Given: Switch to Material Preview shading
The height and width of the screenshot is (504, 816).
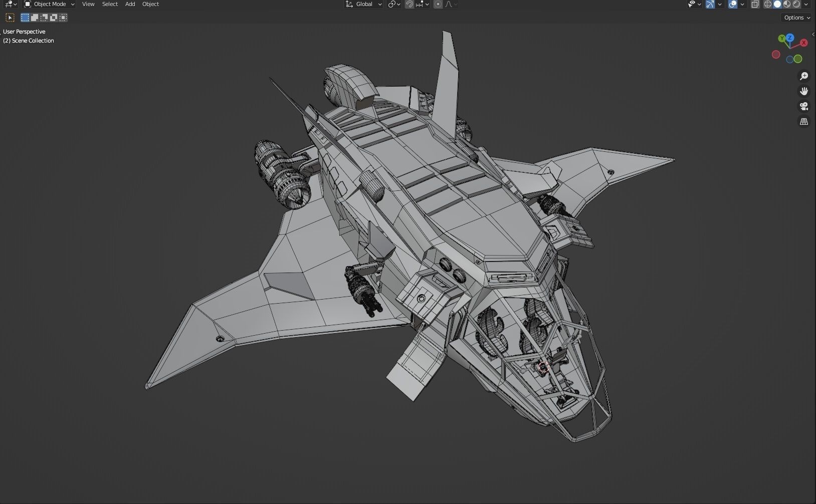Looking at the screenshot, I should [787, 4].
